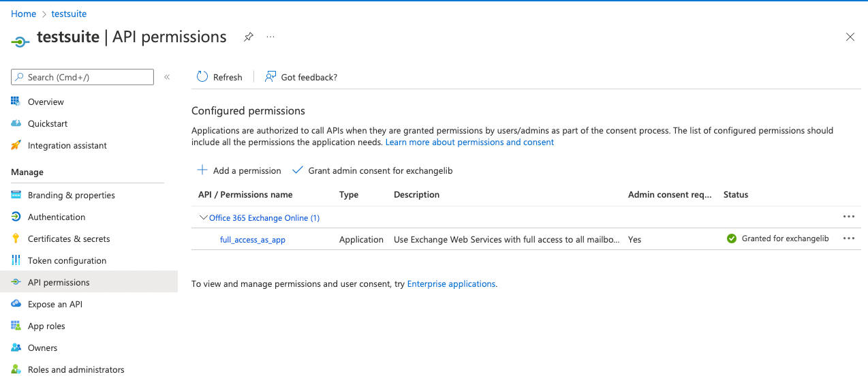Click the Expose an API cloud icon

[x=16, y=304]
